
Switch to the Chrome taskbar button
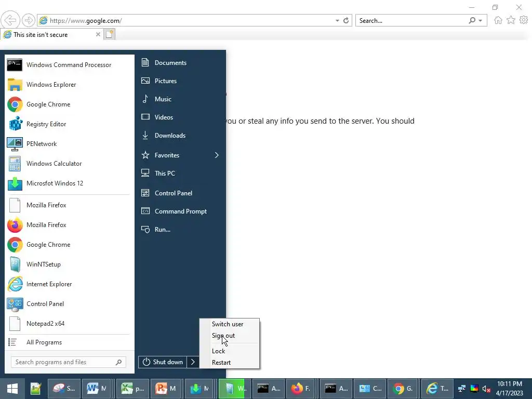tap(403, 389)
